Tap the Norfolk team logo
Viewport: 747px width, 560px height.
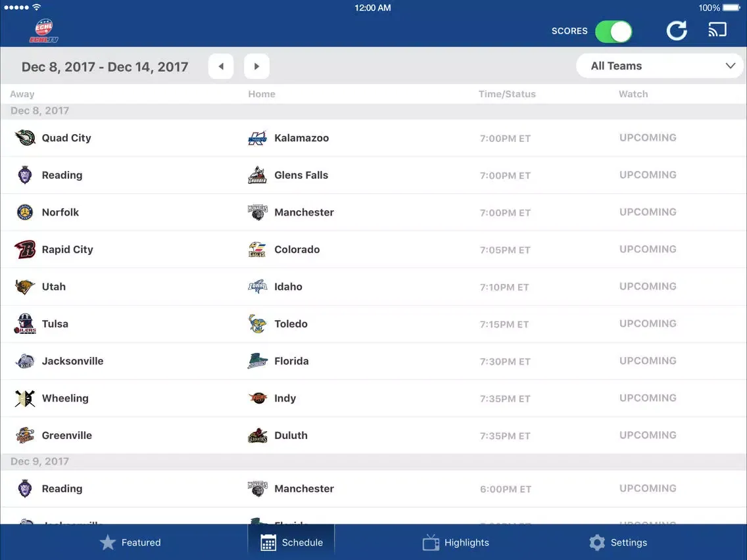pyautogui.click(x=25, y=212)
